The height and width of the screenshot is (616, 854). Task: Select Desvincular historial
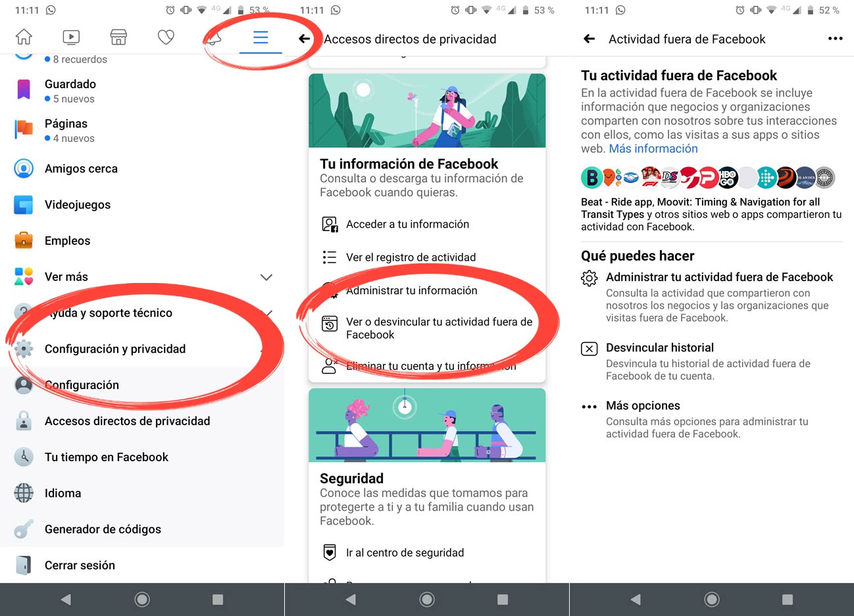coord(660,347)
